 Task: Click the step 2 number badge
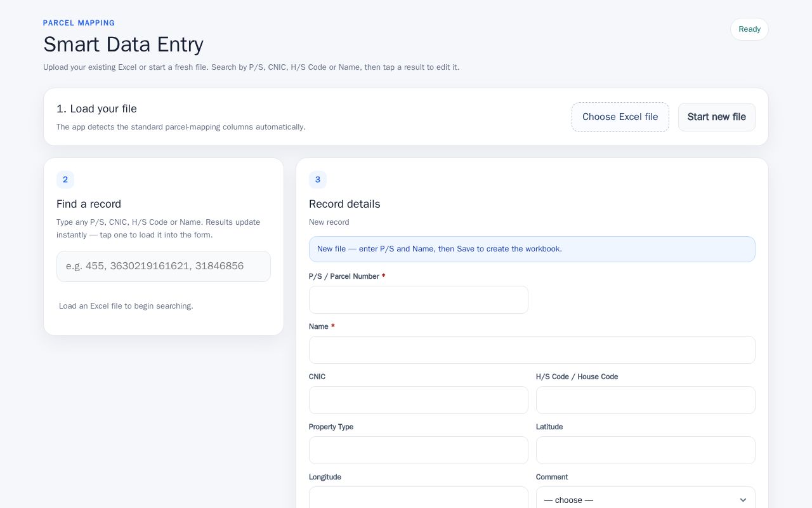pos(65,180)
